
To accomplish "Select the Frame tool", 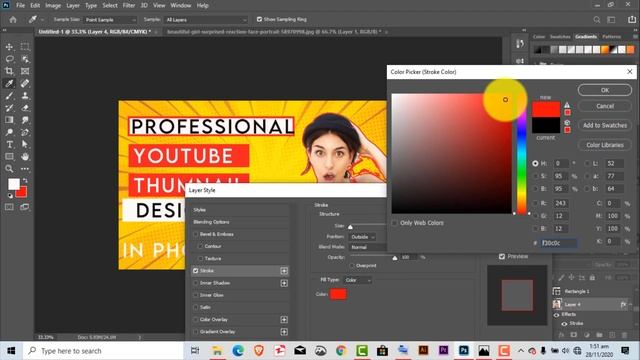I will [25, 71].
